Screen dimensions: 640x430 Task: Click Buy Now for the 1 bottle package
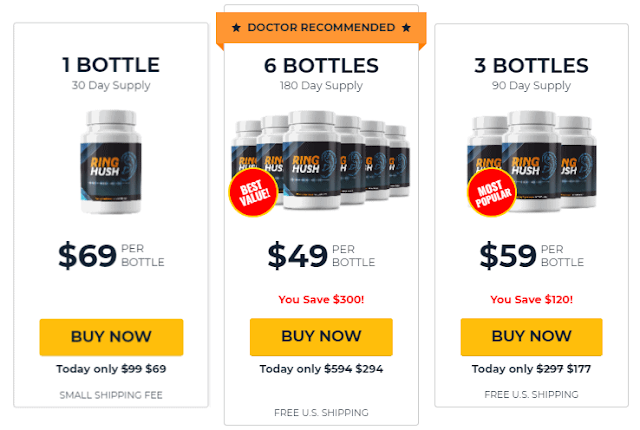(x=111, y=337)
